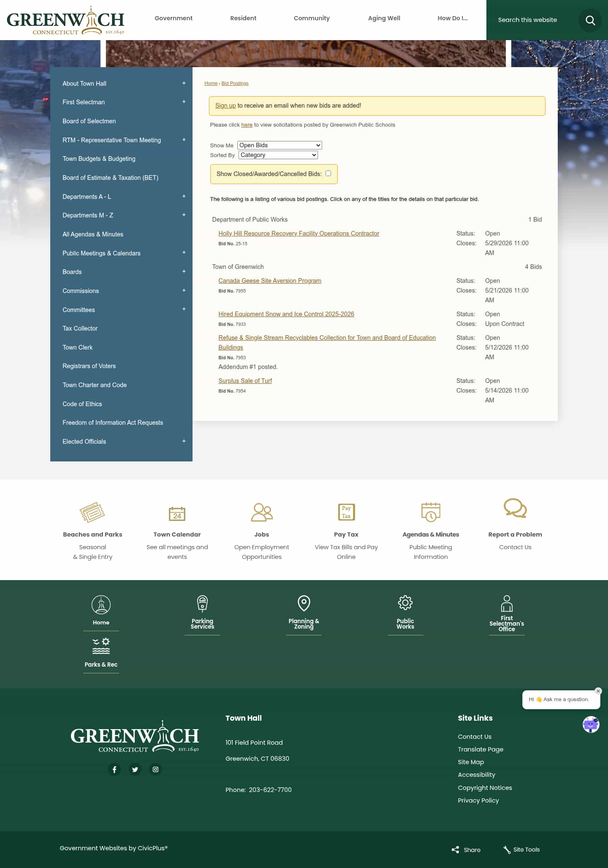Screen dimensions: 608x868
Task: Click the 'here' Greenwich Public Schools link
Action: point(247,125)
